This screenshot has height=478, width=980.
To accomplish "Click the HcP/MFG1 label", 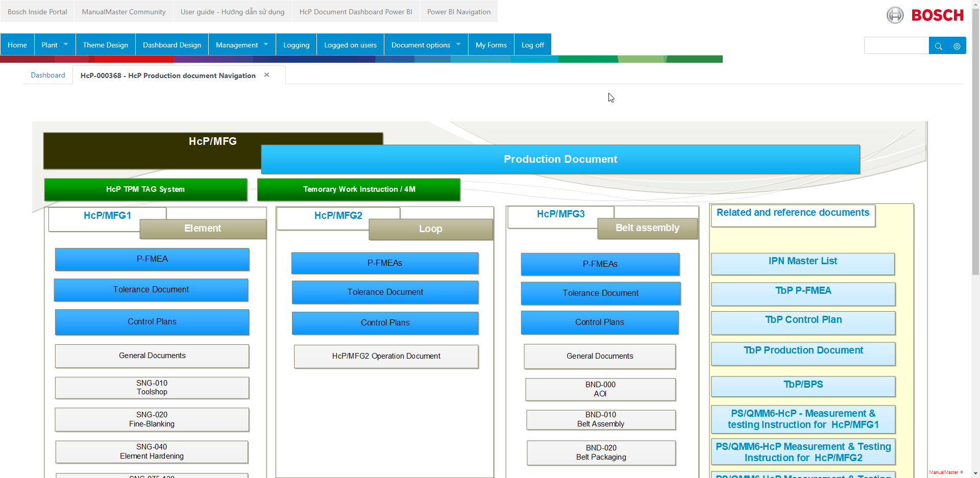I will 107,216.
